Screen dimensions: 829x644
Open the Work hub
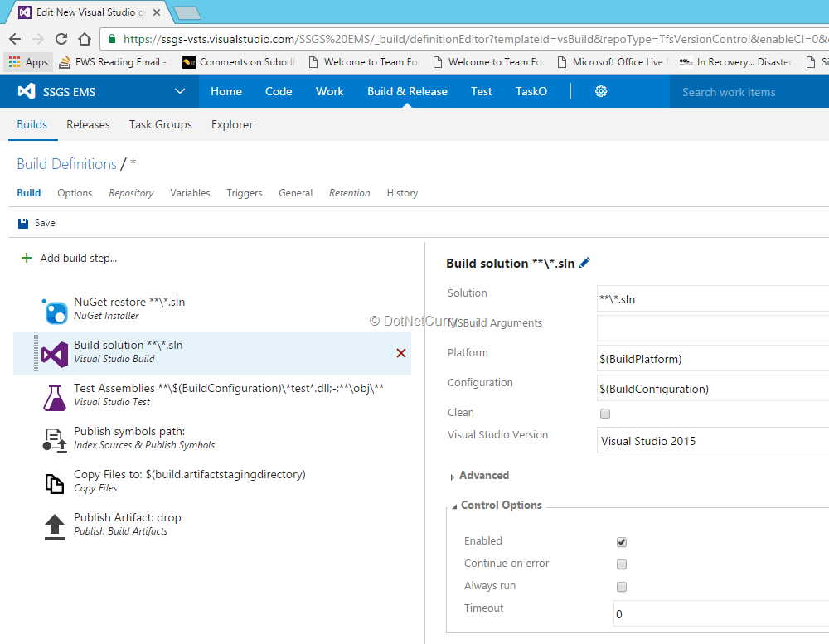[x=329, y=91]
